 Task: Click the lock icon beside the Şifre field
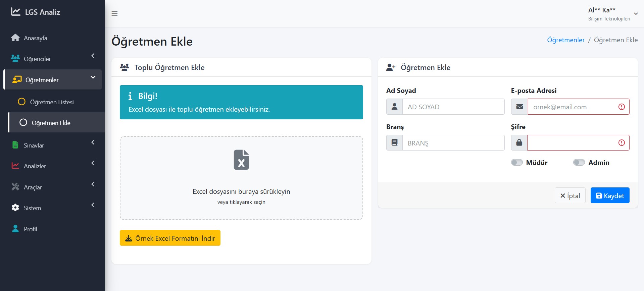click(x=519, y=143)
